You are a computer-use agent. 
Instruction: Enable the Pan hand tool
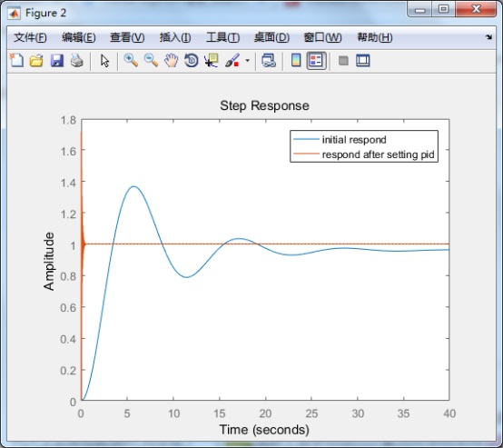(x=172, y=60)
